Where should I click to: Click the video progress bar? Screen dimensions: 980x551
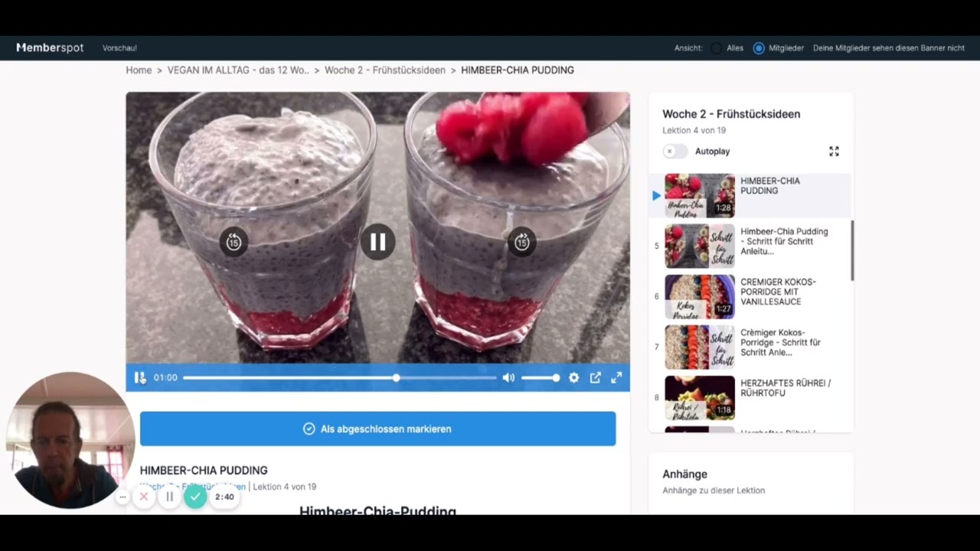click(339, 377)
